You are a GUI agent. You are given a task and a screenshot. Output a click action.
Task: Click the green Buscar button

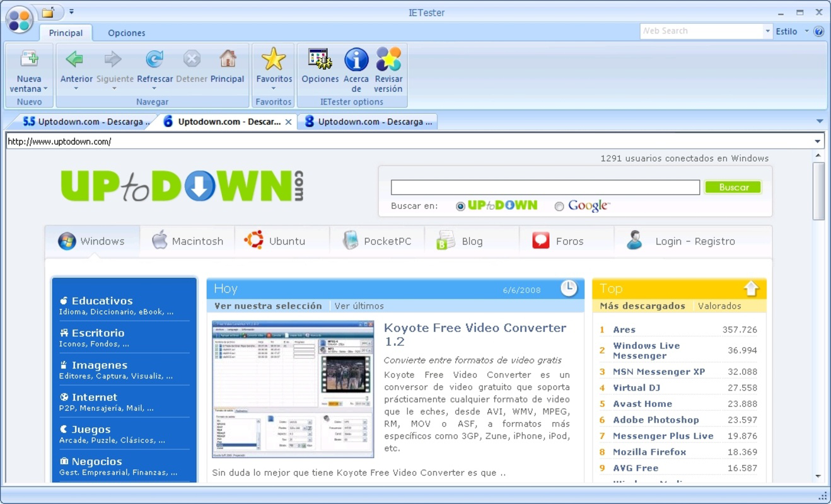pos(733,187)
